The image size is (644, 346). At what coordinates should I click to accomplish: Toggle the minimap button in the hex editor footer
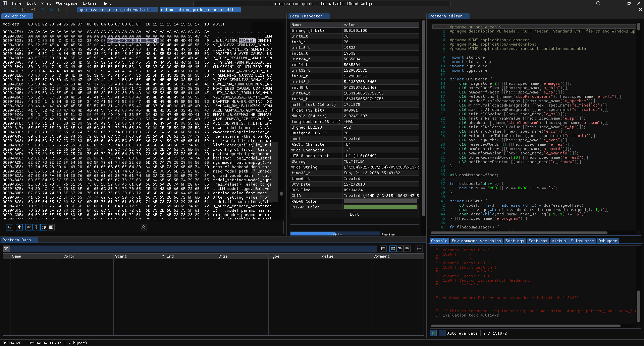[44, 227]
